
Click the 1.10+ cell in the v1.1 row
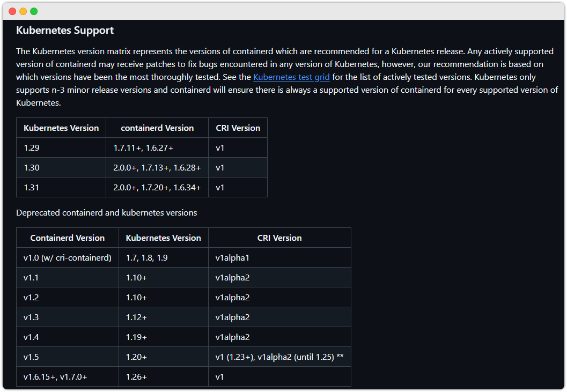pyautogui.click(x=164, y=277)
